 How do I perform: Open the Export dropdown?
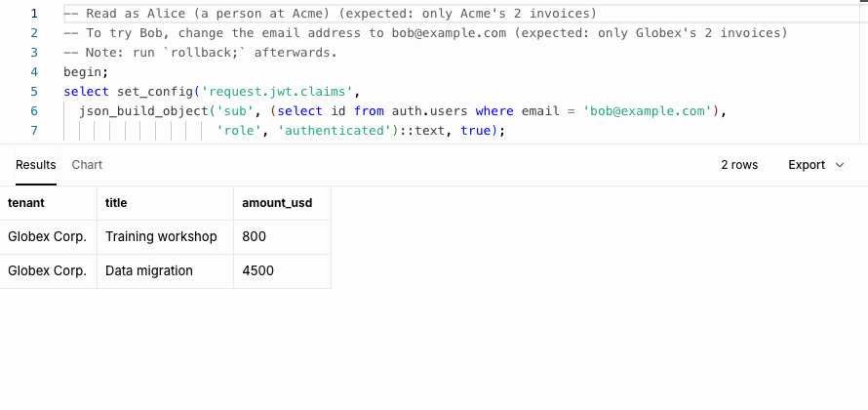(816, 165)
